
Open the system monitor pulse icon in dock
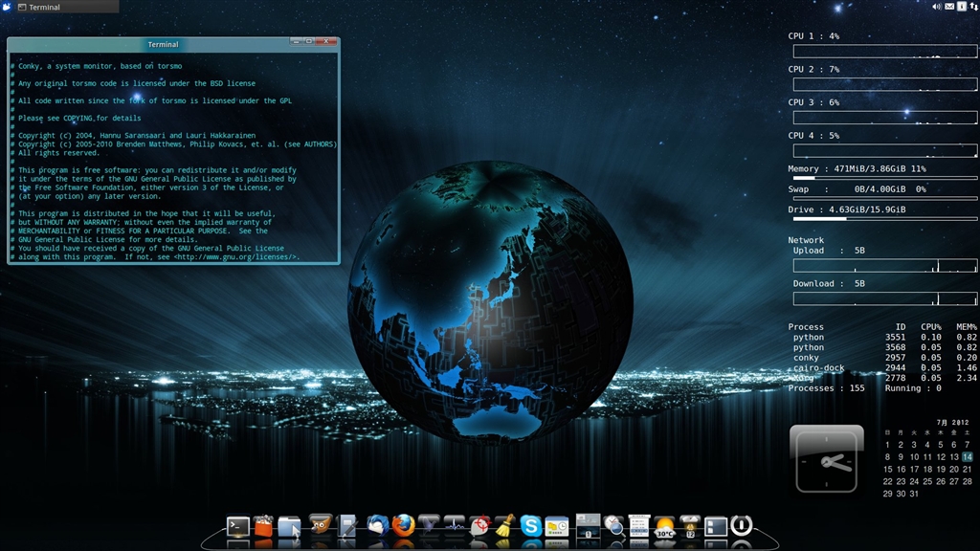[455, 525]
